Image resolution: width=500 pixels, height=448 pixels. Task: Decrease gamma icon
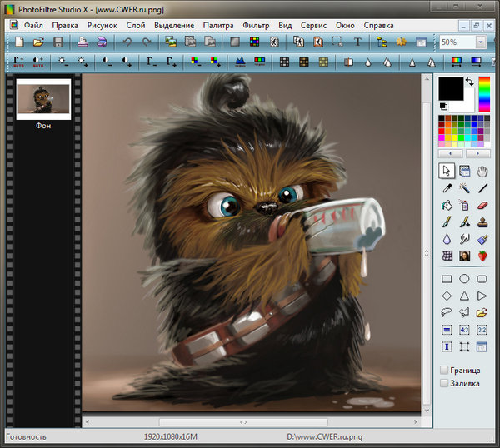tap(152, 62)
